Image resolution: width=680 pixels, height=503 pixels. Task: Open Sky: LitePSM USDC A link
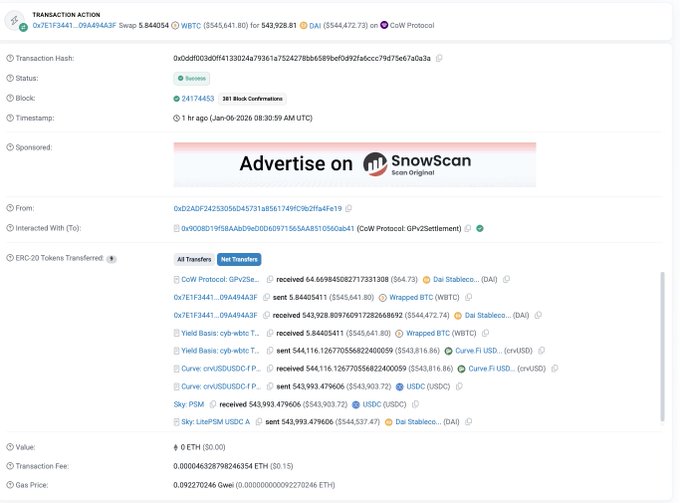pos(216,421)
